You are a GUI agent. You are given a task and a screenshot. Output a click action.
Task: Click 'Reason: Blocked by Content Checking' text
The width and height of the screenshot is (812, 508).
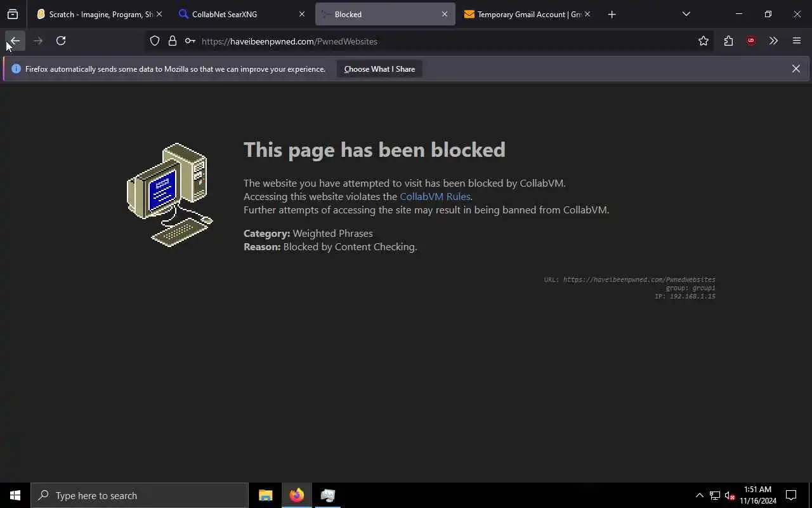pos(331,246)
